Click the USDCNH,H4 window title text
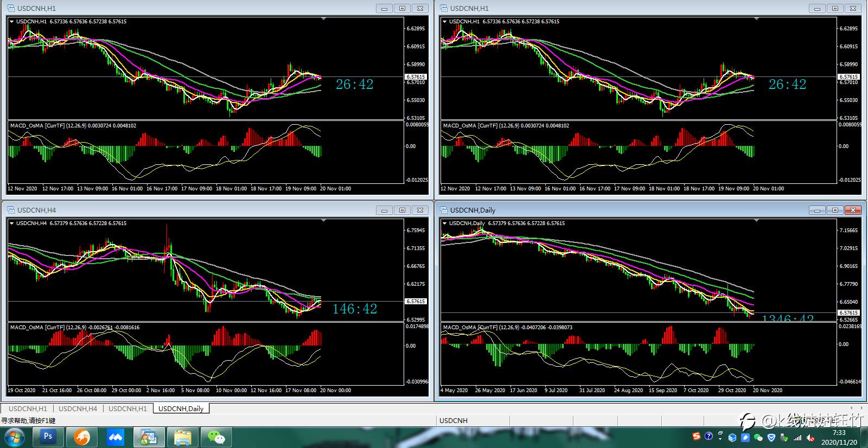 [36, 210]
